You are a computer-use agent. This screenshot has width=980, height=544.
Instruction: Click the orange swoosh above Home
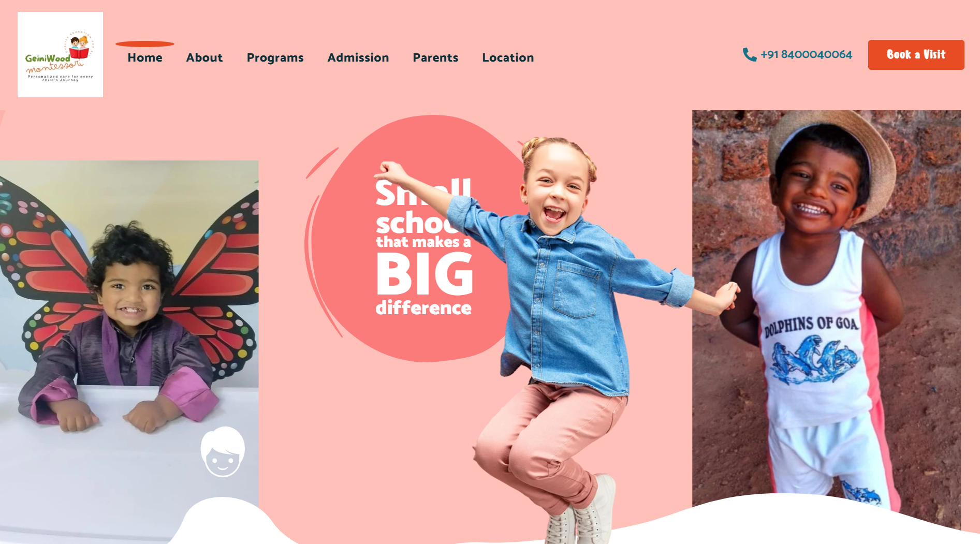coord(144,44)
